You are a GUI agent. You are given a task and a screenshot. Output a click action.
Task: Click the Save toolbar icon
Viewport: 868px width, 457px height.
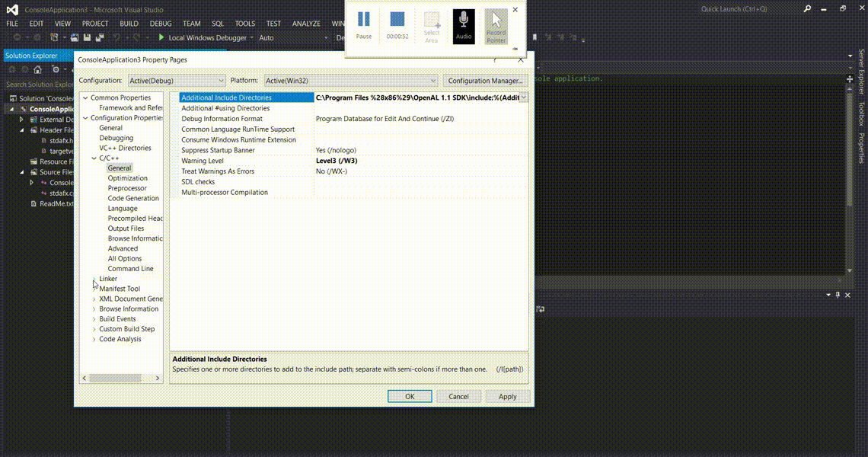(87, 37)
